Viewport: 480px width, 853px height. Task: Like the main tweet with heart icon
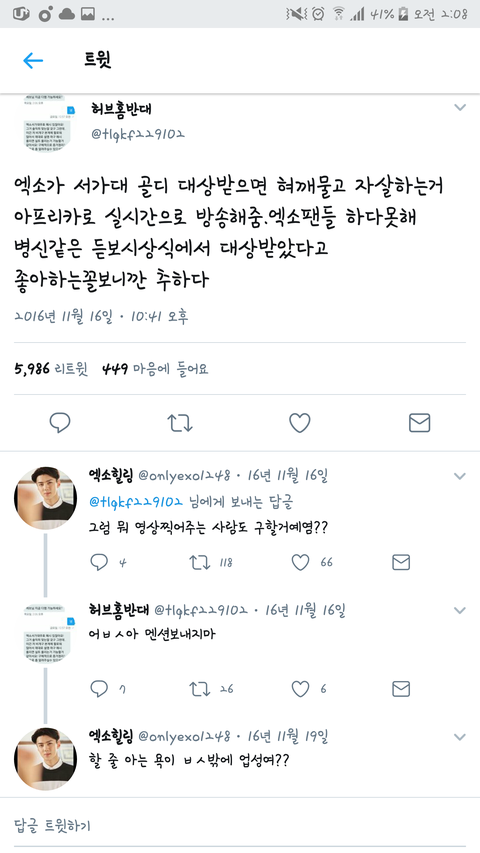coord(299,423)
